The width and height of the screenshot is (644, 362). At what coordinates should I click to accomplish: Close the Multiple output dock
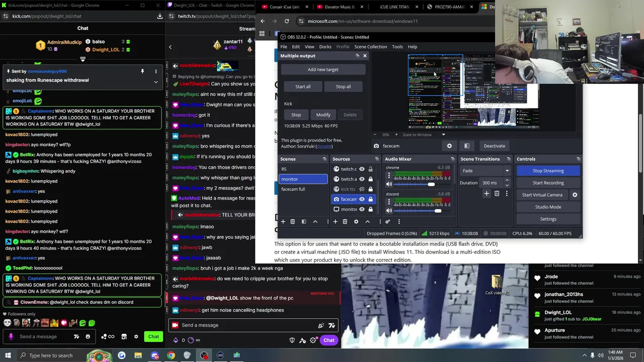(x=365, y=56)
